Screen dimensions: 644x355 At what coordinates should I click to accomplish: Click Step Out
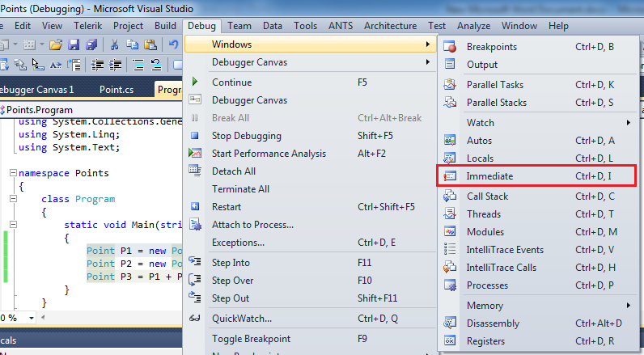click(x=310, y=298)
